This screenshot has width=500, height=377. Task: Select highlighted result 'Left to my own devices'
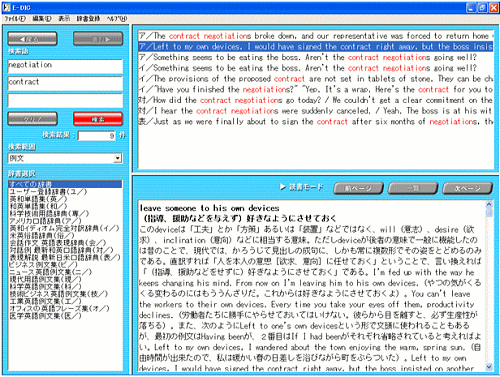[316, 46]
